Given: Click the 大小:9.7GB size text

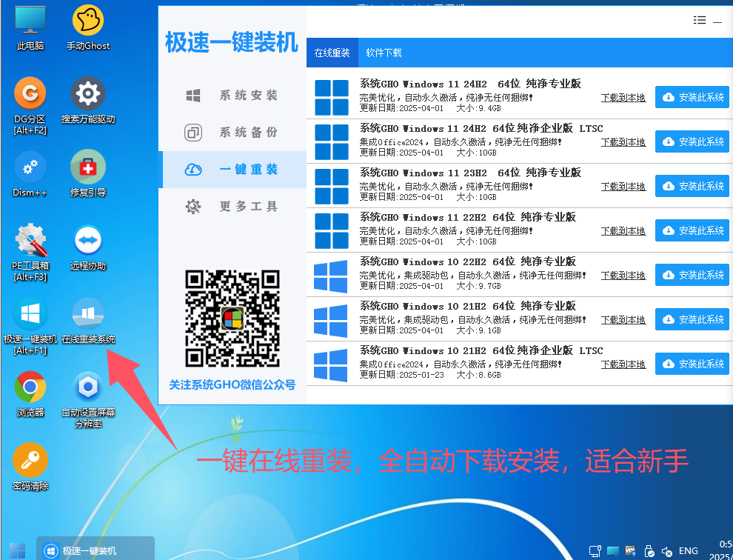Looking at the screenshot, I should 479,286.
